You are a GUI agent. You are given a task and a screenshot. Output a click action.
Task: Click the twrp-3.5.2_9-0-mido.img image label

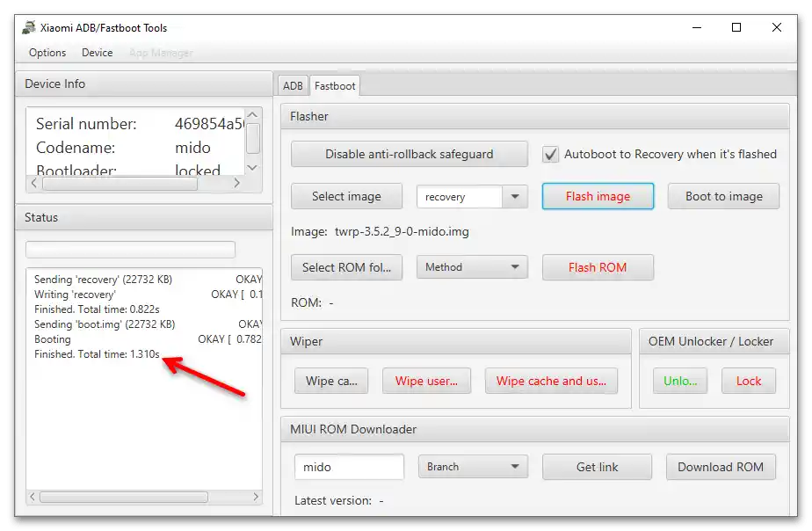(x=402, y=231)
